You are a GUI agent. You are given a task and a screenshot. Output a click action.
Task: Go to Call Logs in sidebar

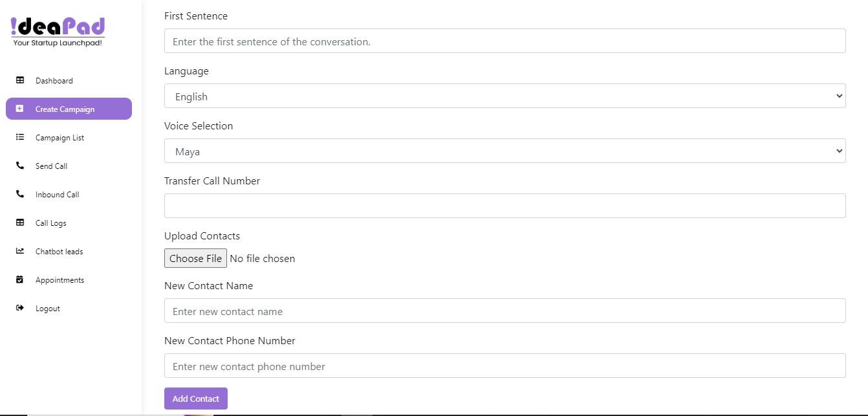tap(50, 223)
